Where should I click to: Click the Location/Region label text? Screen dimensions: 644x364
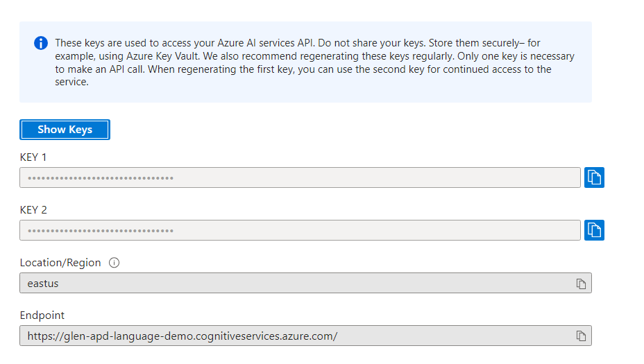click(x=60, y=263)
